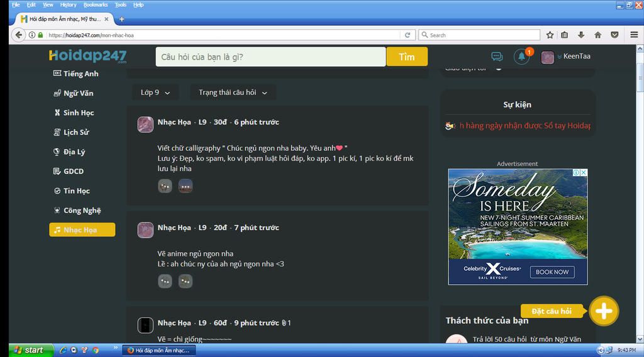
Task: Reload the page
Action: (x=408, y=35)
